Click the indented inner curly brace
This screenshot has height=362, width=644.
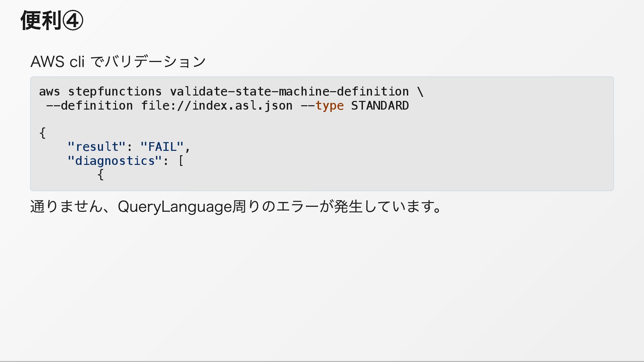click(100, 175)
